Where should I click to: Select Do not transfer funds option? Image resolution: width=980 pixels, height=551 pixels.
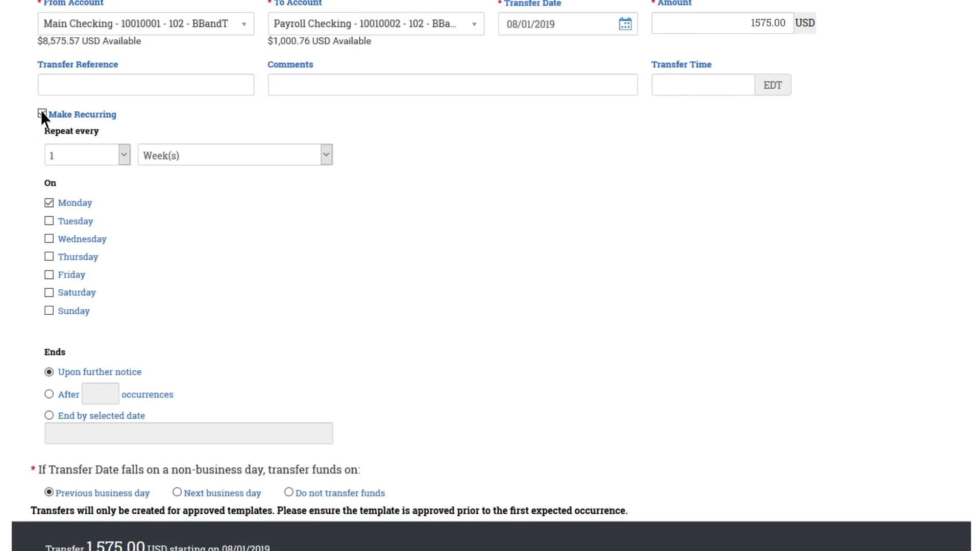coord(289,492)
